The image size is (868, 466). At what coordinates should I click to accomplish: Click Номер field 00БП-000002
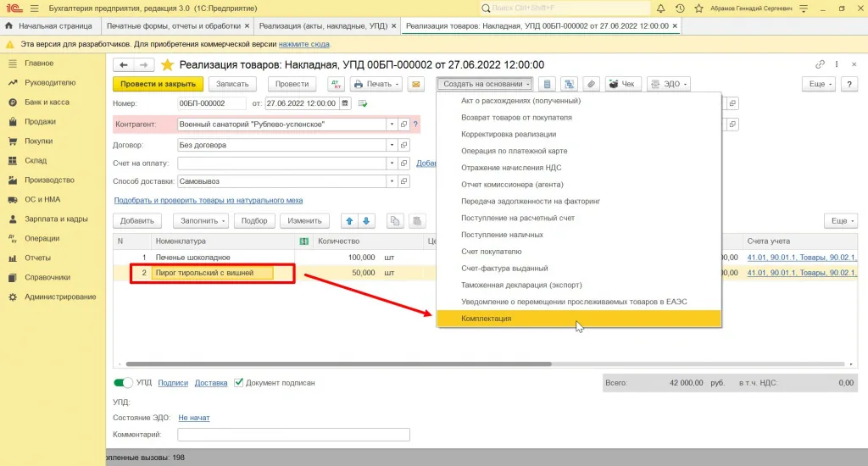click(211, 103)
